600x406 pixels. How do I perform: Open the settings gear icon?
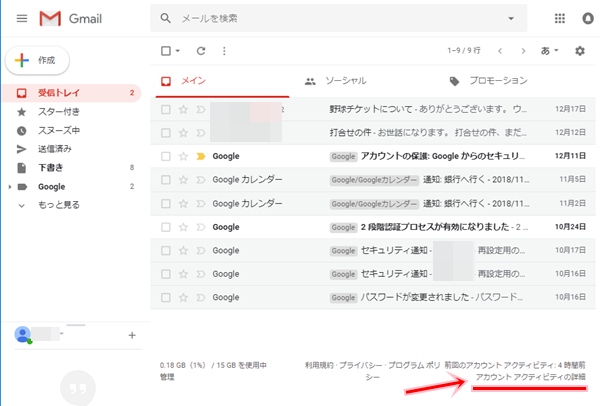point(580,51)
